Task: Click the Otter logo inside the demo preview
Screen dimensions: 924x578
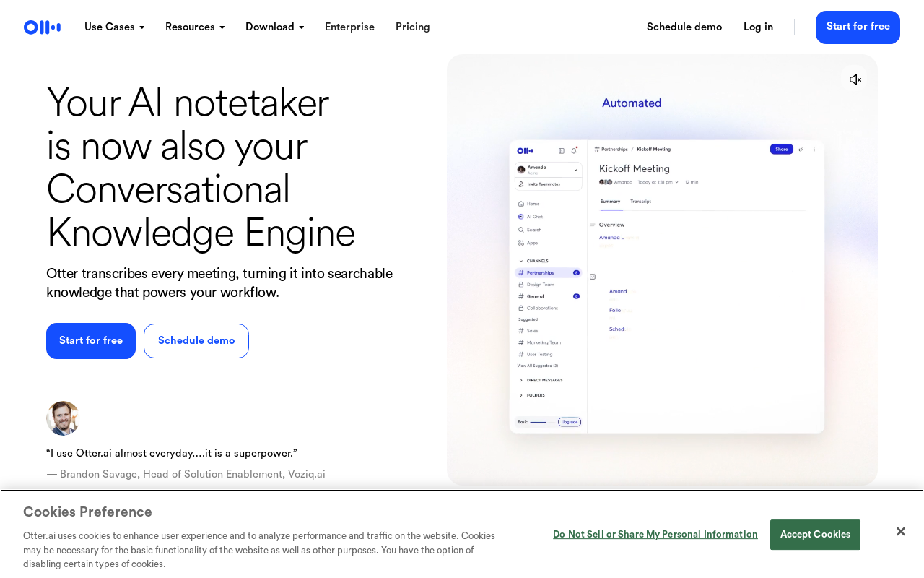Action: 525,150
